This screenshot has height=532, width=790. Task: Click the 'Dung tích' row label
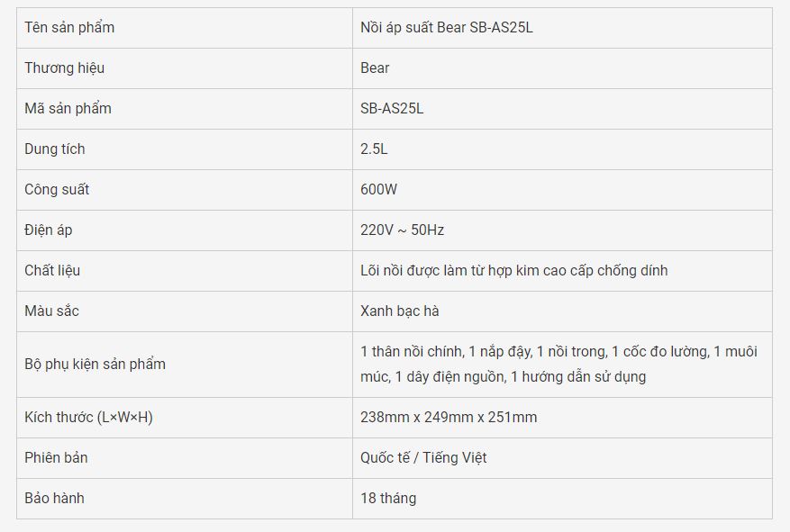(55, 149)
